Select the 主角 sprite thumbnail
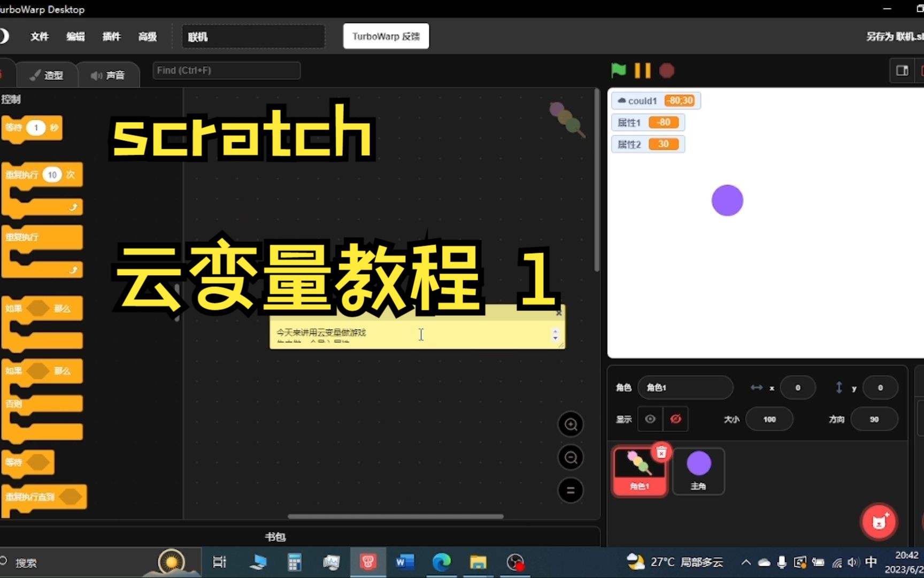Screen dimensions: 924x578 [698, 471]
